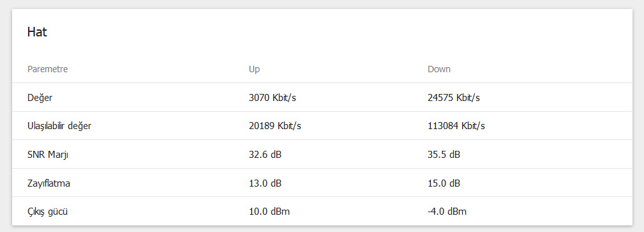The image size is (644, 232).
Task: Select the Çıkış gücü row label
Action: click(x=47, y=212)
